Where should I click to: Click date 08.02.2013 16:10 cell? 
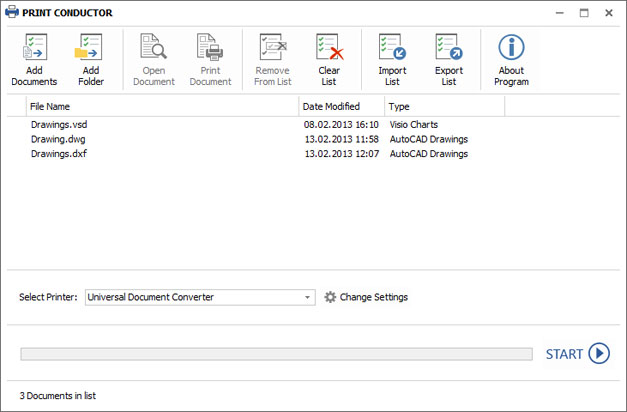tap(341, 124)
